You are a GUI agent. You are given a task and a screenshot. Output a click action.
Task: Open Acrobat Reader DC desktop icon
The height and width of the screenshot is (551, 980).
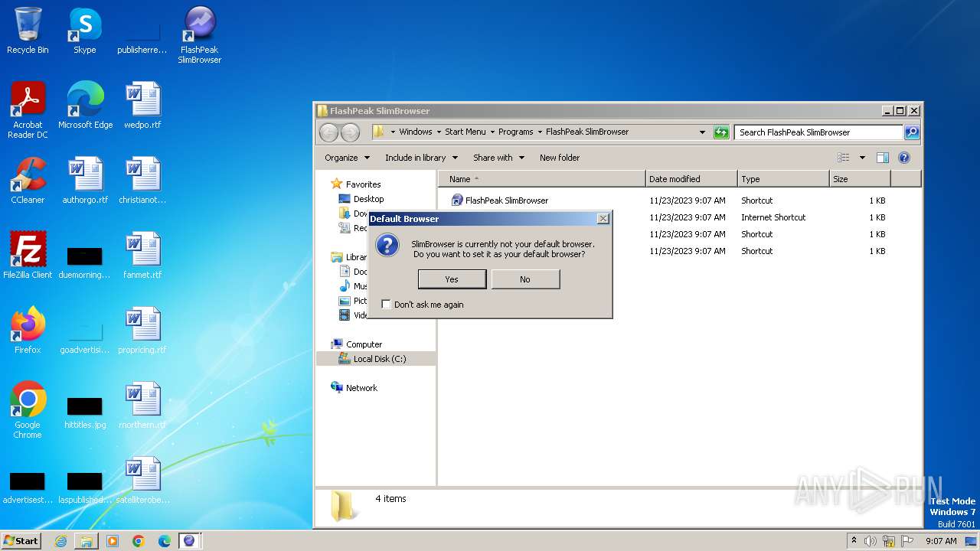(x=28, y=110)
